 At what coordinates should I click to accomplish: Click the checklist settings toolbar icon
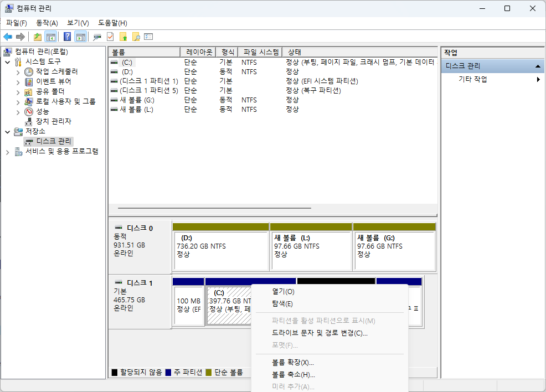pyautogui.click(x=148, y=37)
